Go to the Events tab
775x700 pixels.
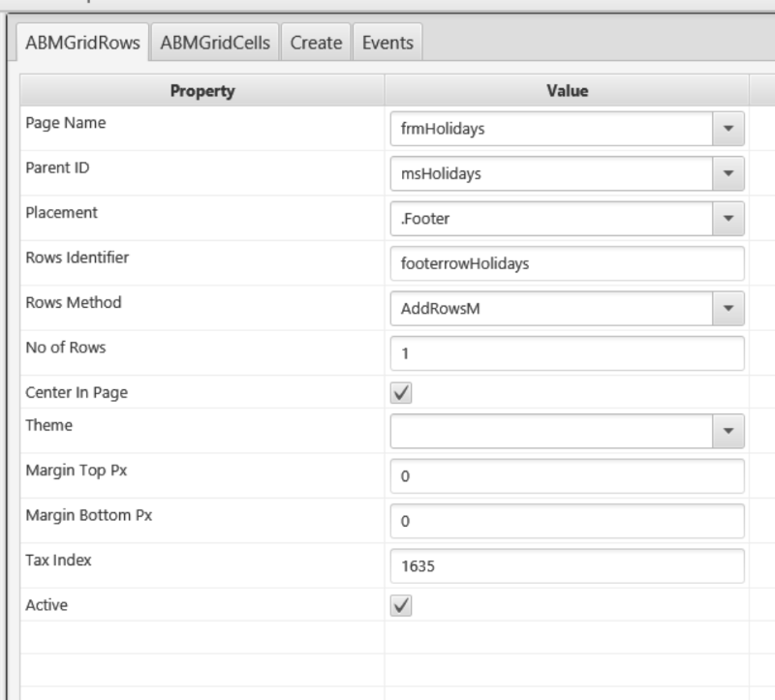[x=387, y=43]
